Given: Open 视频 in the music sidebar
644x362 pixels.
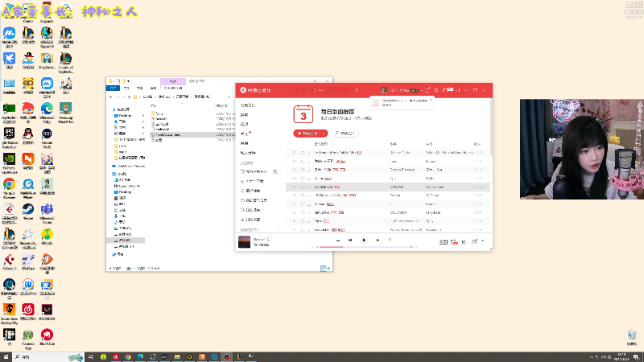Looking at the screenshot, I should coord(245,125).
